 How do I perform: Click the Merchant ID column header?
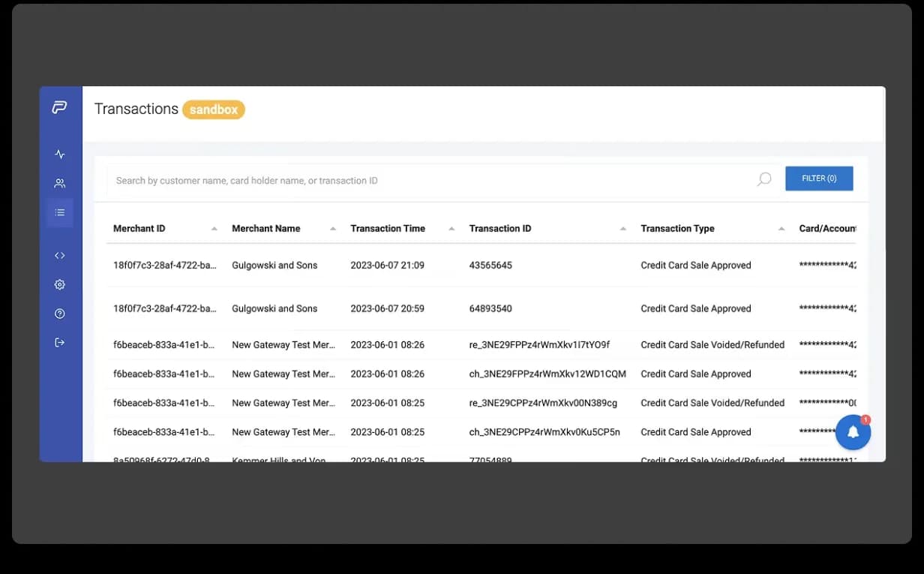[139, 229]
